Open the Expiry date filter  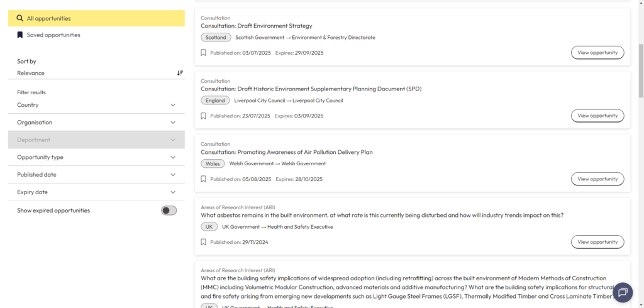(96, 192)
